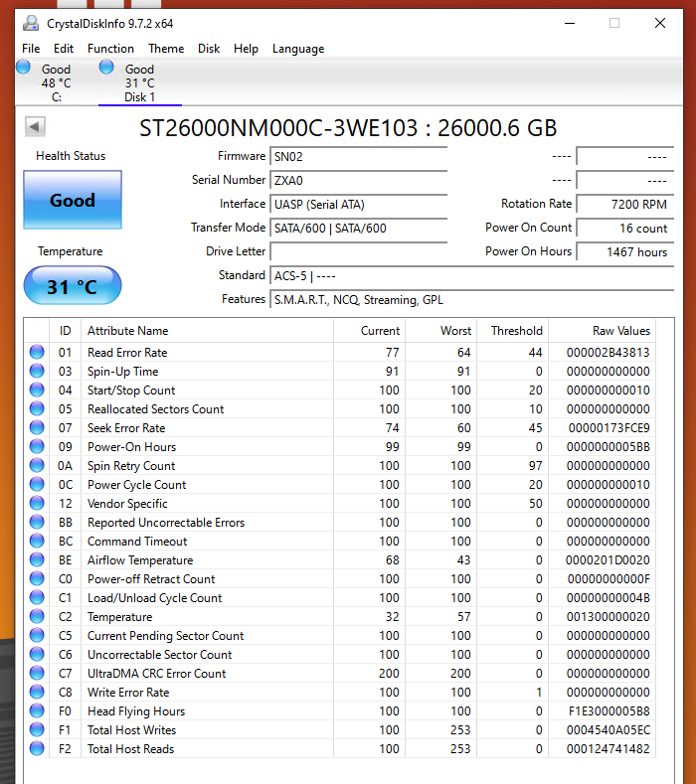Open the Language menu
This screenshot has width=696, height=784.
coord(298,49)
